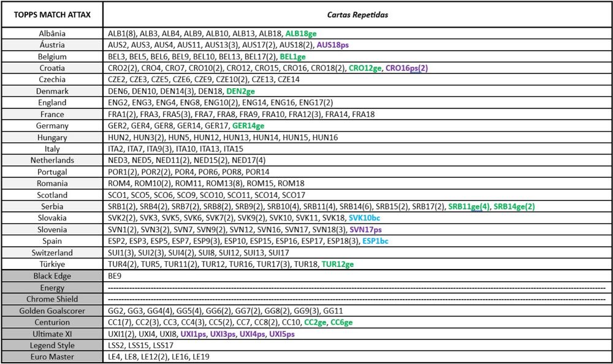Click the Golden Goalscorer row label
Screen dimensions: 613x364
tap(52, 311)
